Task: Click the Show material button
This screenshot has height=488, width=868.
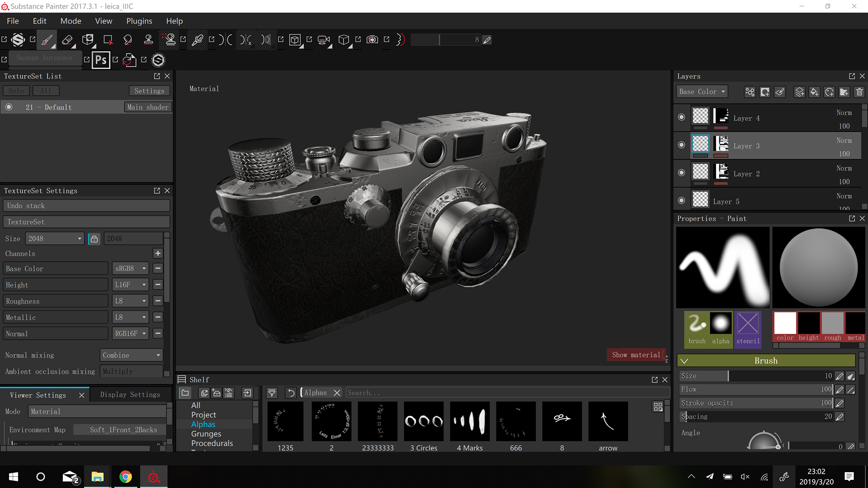Action: point(636,355)
